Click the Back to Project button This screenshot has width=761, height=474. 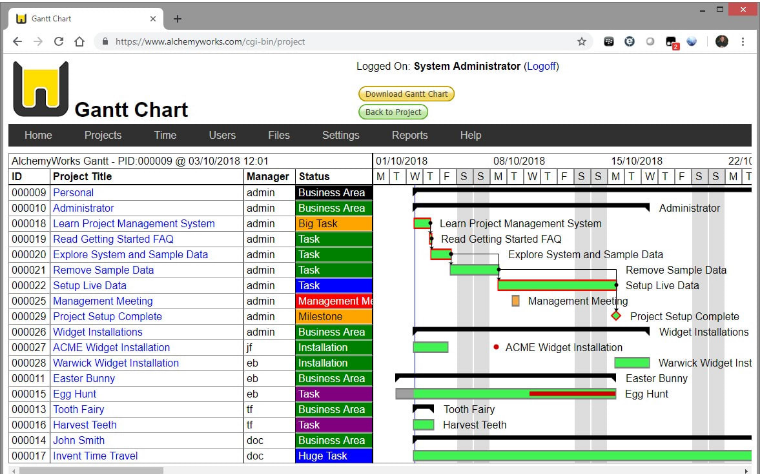point(392,112)
